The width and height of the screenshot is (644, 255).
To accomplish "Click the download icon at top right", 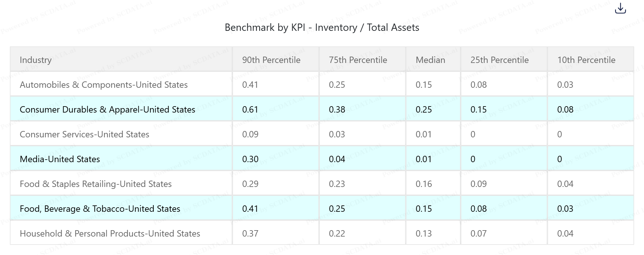I will click(x=620, y=9).
